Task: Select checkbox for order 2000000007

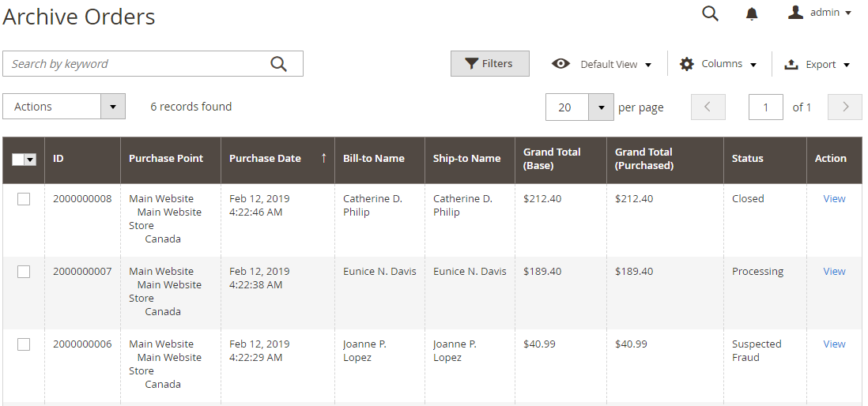Action: 24,272
